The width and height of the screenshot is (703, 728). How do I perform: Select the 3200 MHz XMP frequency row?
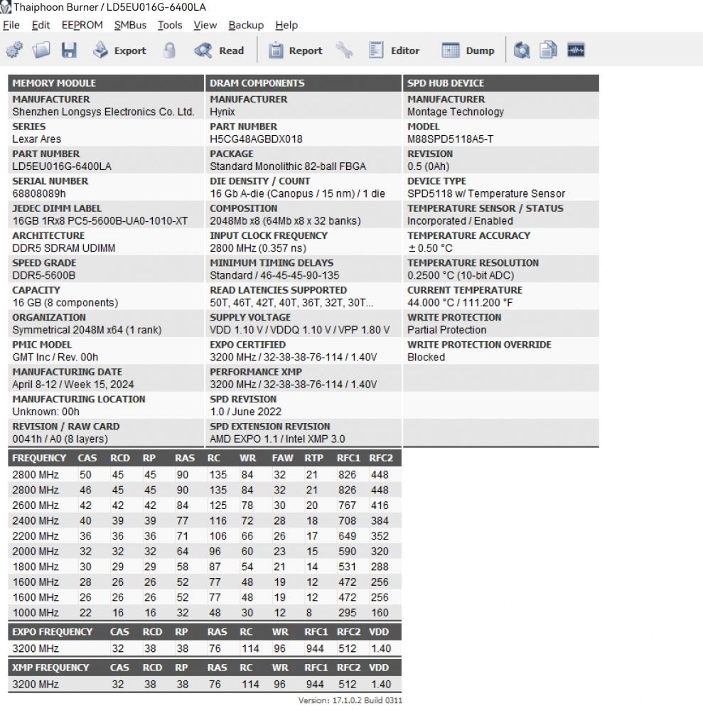tap(36, 685)
